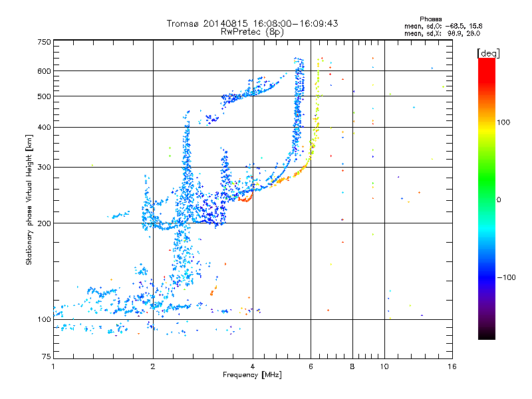The height and width of the screenshot is (399, 532).
Task: Click the y-axis title 'Stationary phase Virtual Height [km]'
Action: point(29,200)
